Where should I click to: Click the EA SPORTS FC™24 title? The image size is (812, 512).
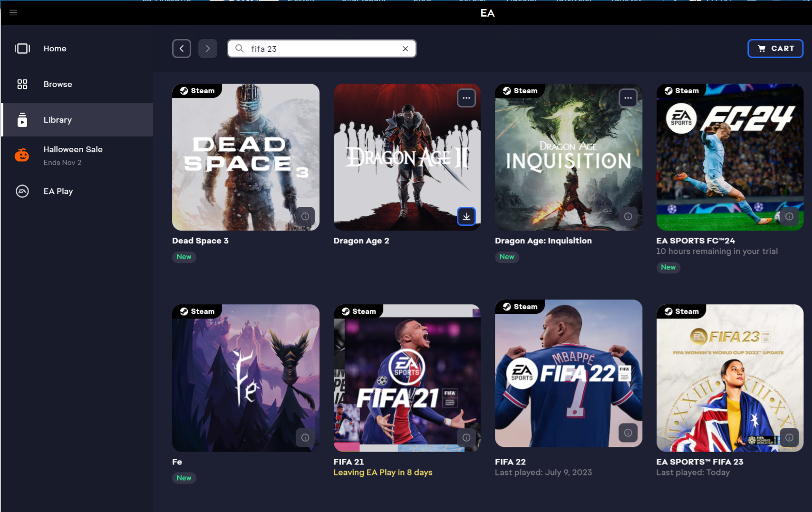tap(696, 241)
